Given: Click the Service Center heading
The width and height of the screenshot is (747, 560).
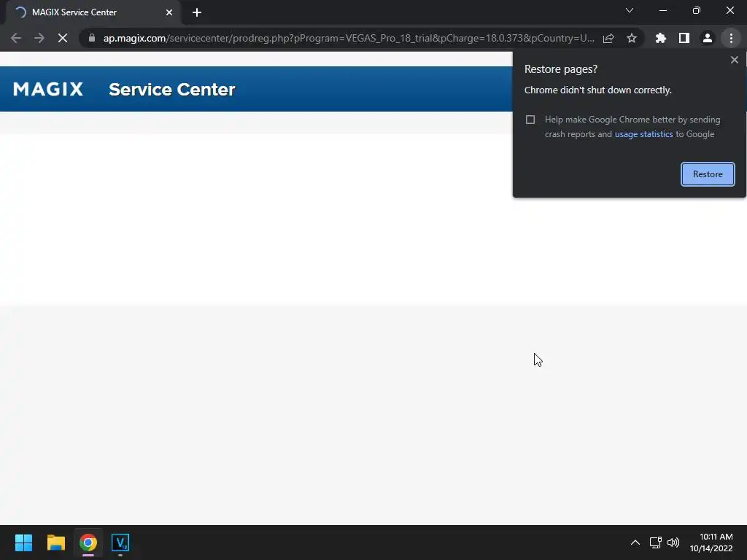Looking at the screenshot, I should pyautogui.click(x=172, y=90).
